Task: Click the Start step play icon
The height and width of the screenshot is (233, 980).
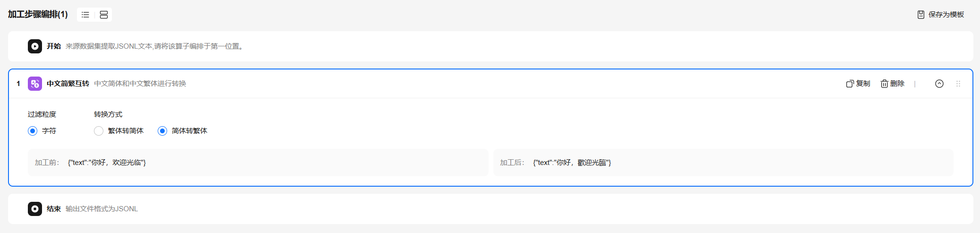Action: coord(35,46)
